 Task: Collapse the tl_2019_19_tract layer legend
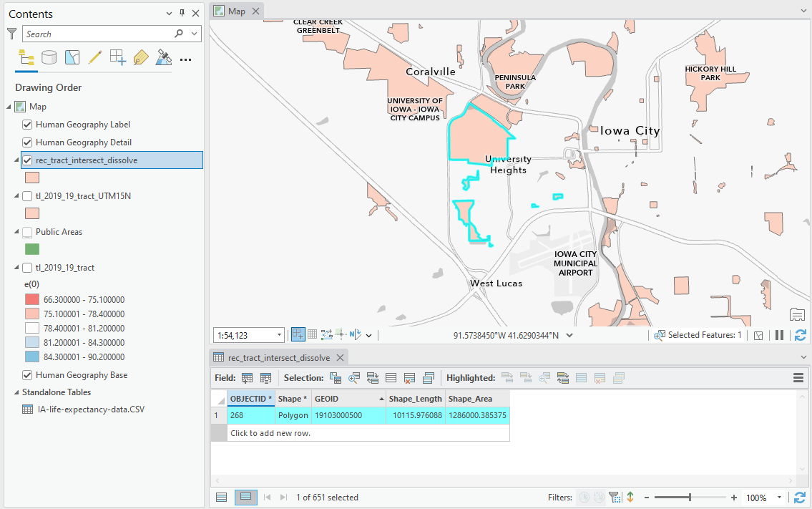[x=16, y=268]
